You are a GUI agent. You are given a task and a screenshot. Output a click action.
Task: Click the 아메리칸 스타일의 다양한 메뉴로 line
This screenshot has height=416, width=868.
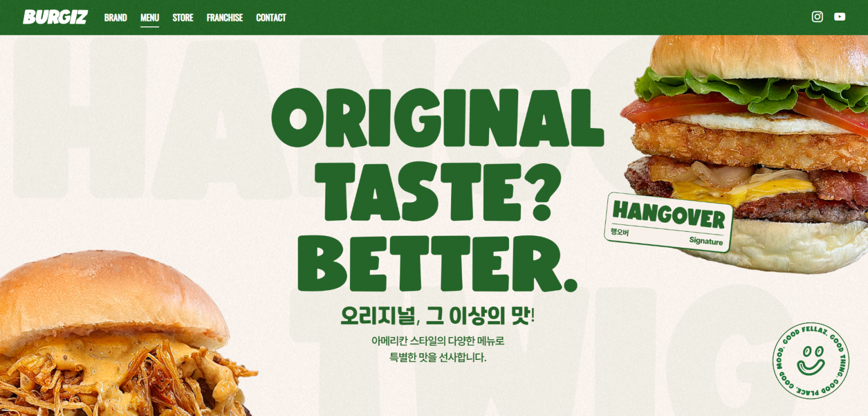(437, 341)
